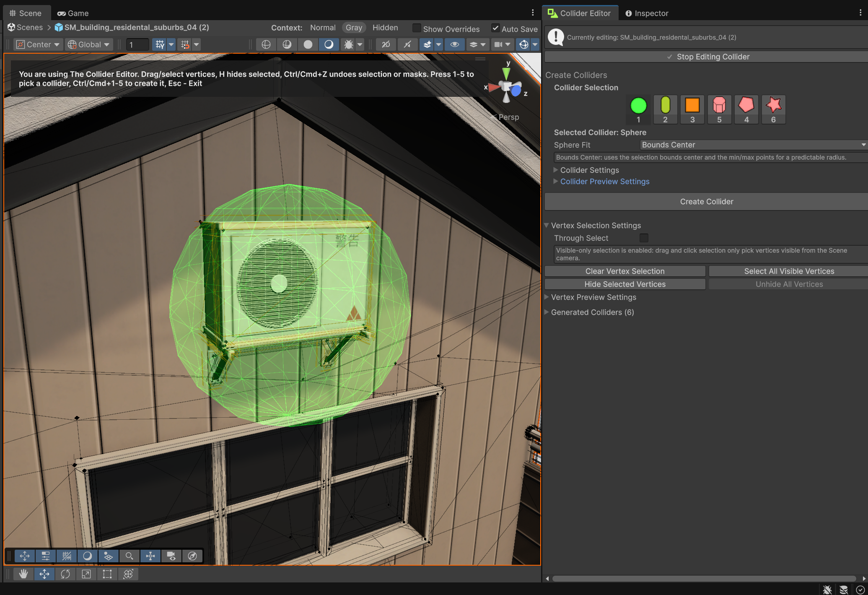868x595 pixels.
Task: Open the Sphere Fit Bounds Center dropdown
Action: click(753, 145)
